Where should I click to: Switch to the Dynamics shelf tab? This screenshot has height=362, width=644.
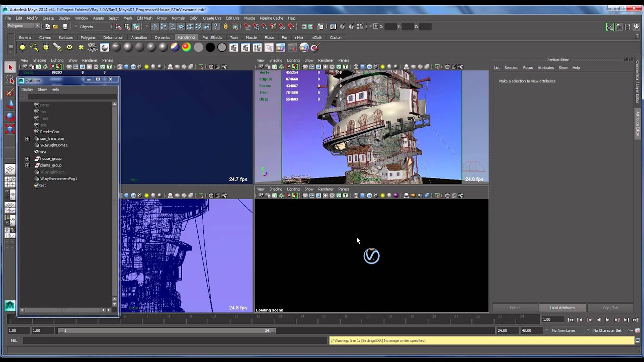(163, 37)
